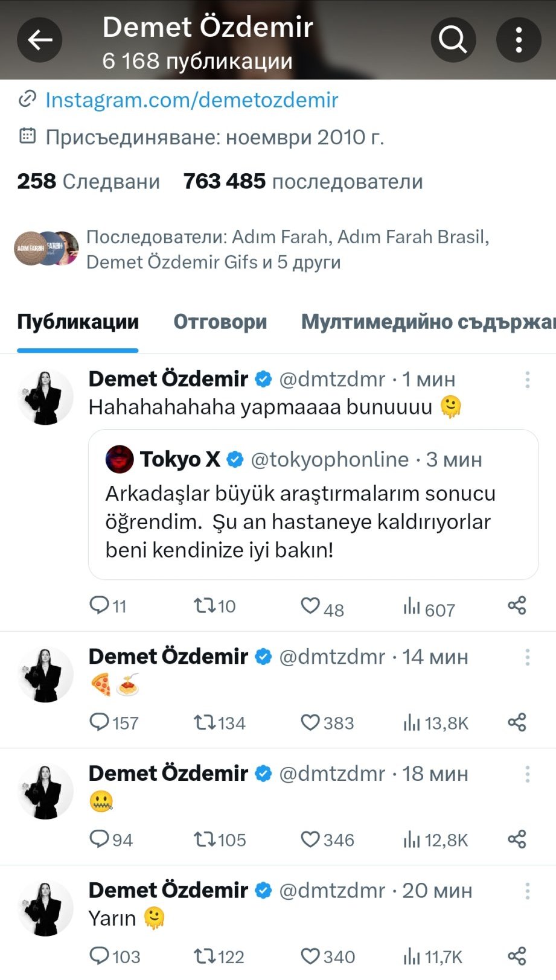Share the Hahahahahaha yapmaaaa bunuuuu post
Screen dimensions: 556x980
(x=517, y=606)
